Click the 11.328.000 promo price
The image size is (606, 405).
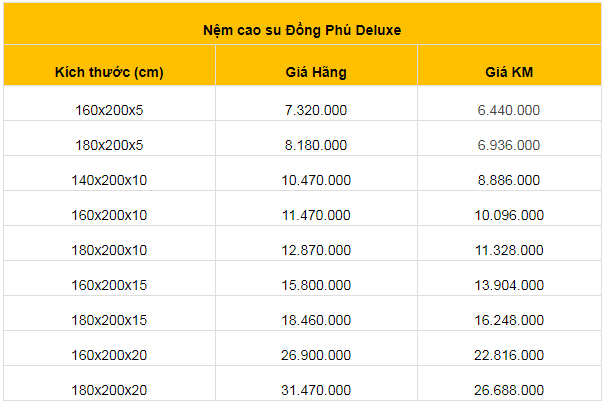[x=509, y=250]
